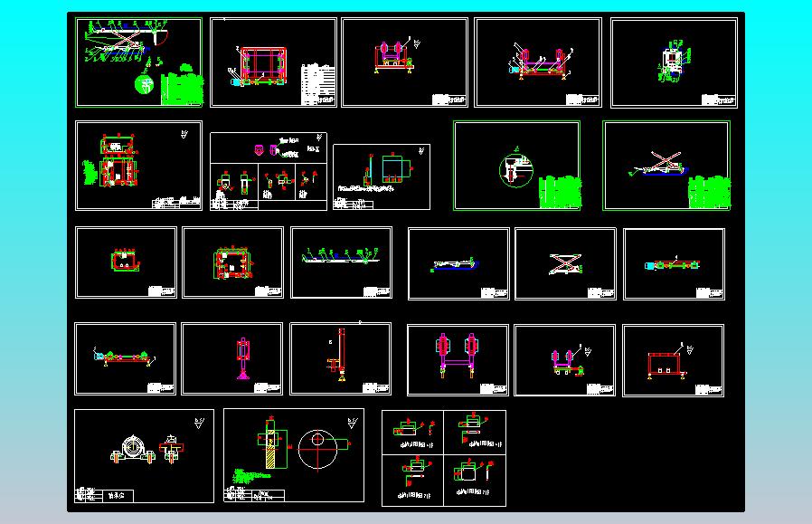
Task: Click the green circle detail in the scissor assembly sheet
Action: 145,84
